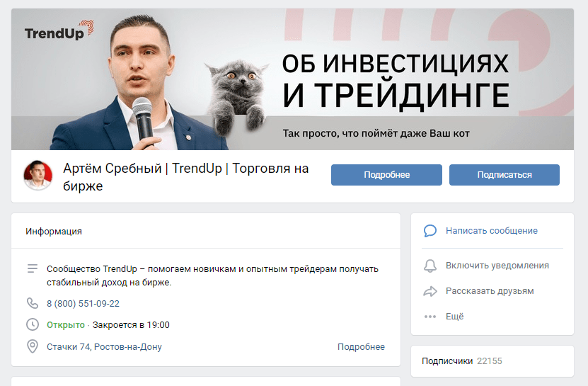Click the notification bell icon
588x386 pixels.
click(430, 266)
